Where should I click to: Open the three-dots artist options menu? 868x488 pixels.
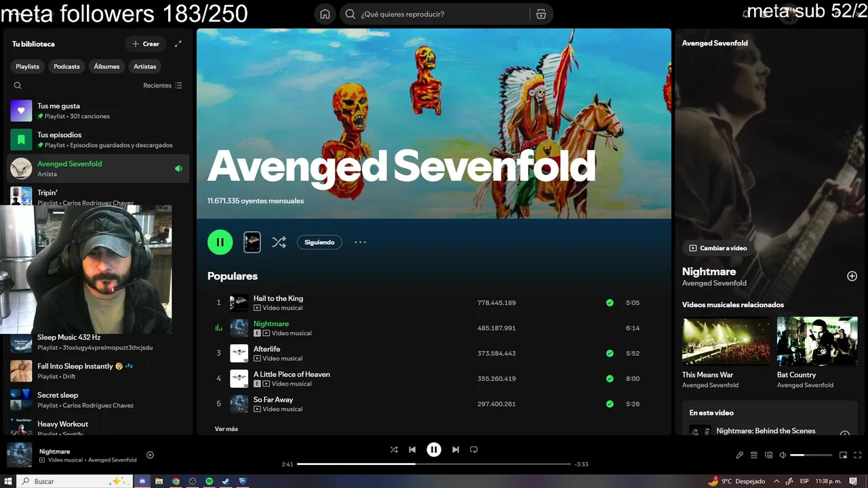(x=360, y=242)
